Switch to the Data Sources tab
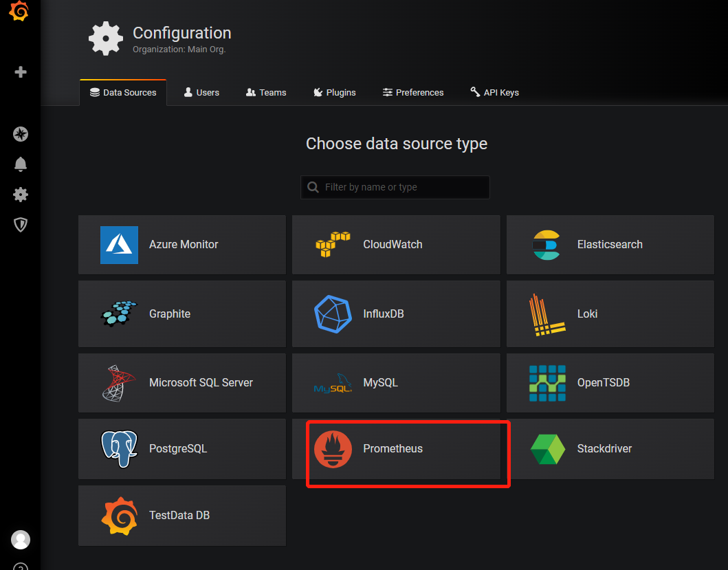728x570 pixels. tap(123, 92)
